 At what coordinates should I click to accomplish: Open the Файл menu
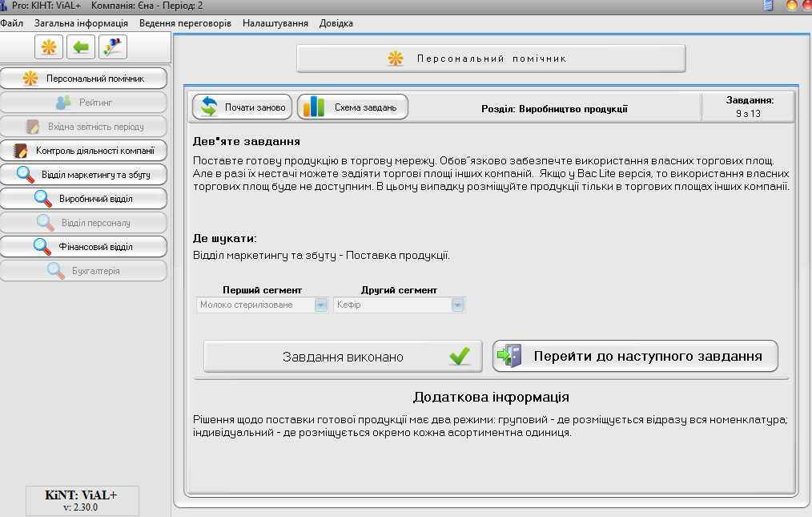[x=12, y=23]
